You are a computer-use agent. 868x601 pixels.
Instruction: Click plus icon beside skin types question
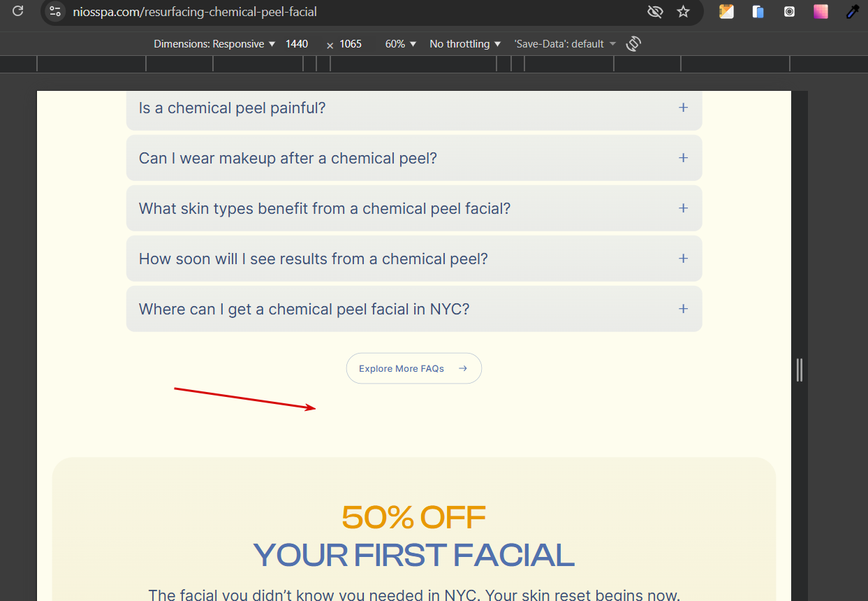click(683, 208)
